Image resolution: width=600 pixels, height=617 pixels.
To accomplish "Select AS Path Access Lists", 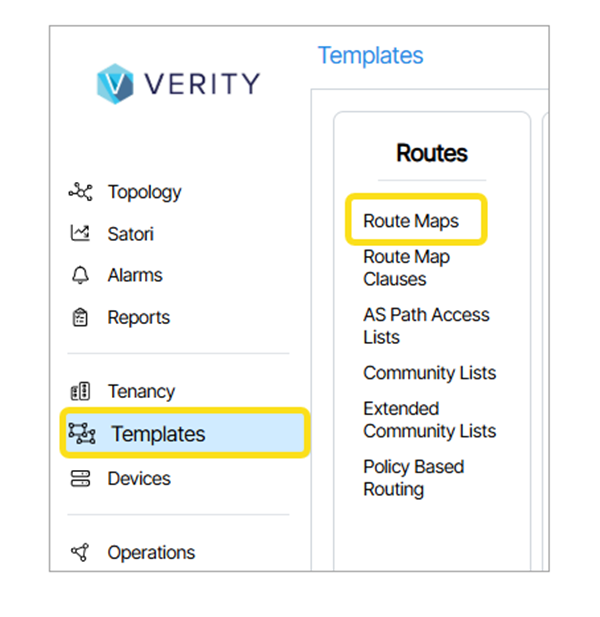I will tap(426, 326).
